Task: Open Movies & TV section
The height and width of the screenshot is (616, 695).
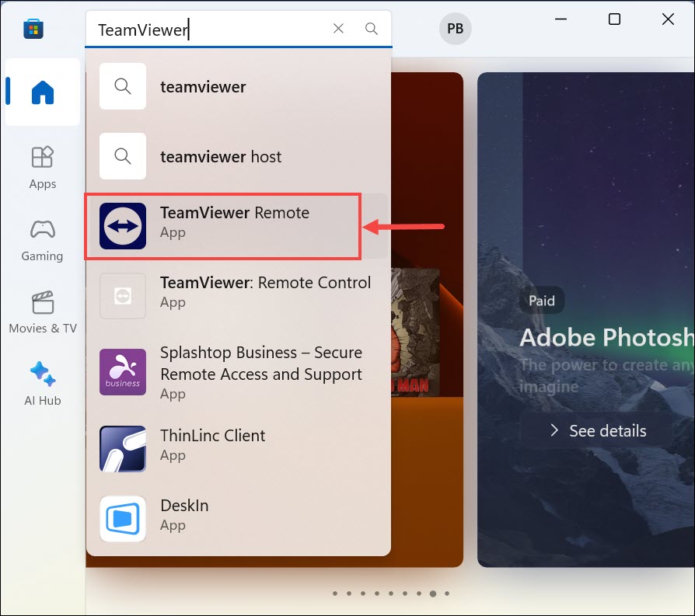Action: pyautogui.click(x=42, y=311)
